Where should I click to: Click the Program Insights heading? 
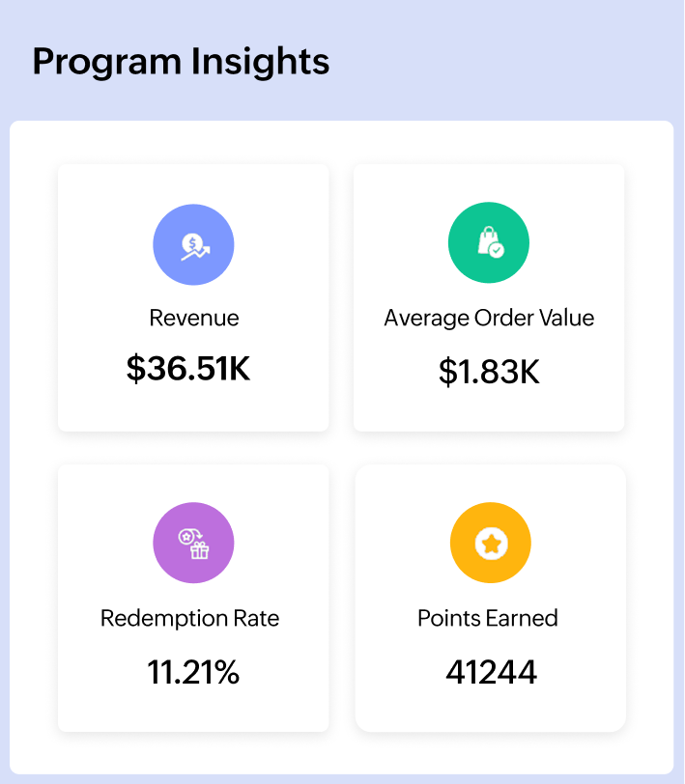181,61
